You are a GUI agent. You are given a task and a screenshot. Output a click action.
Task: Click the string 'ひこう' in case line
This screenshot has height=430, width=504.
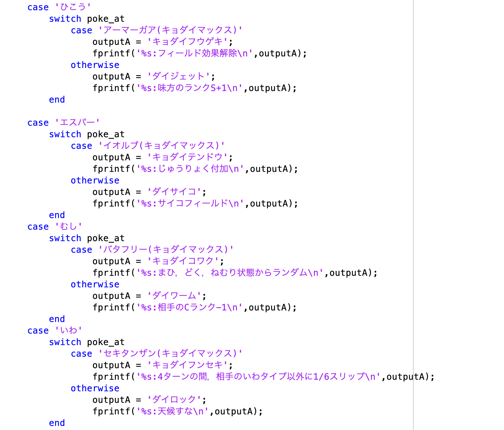pos(73,7)
